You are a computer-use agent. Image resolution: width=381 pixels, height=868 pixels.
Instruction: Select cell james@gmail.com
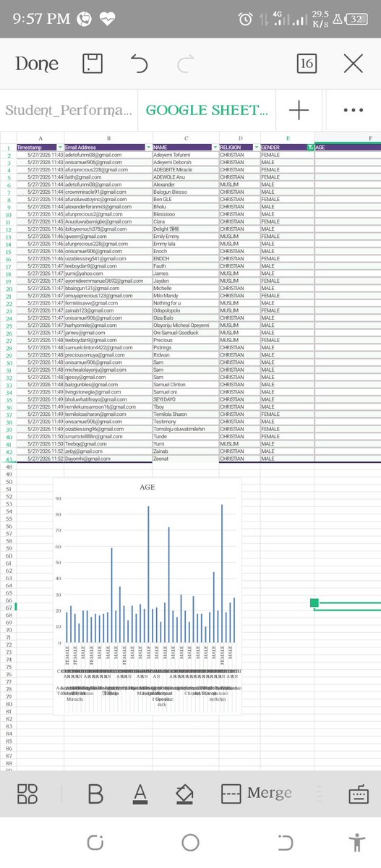(108, 333)
